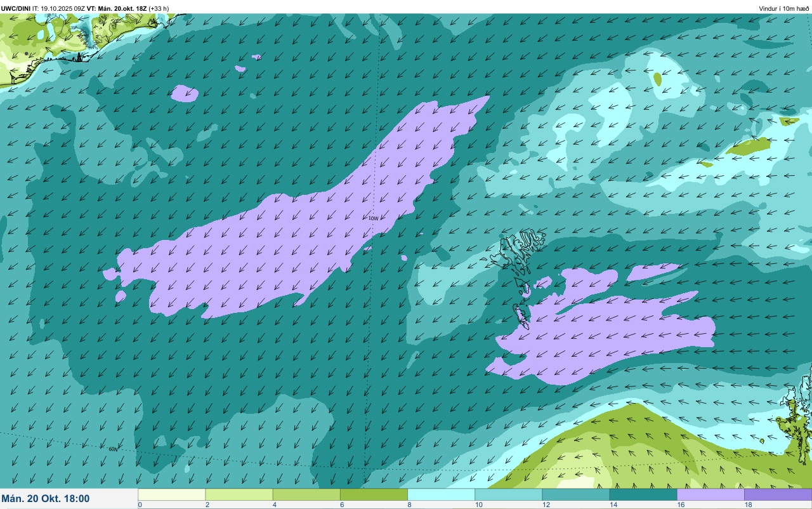The height and width of the screenshot is (509, 812).
Task: Select the lavender 16–18 legend swatch
Action: pos(710,494)
